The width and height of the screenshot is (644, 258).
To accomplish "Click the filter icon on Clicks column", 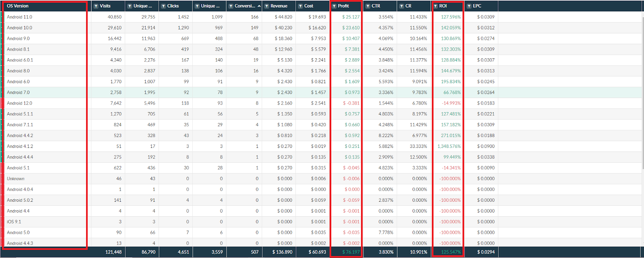I will (163, 6).
